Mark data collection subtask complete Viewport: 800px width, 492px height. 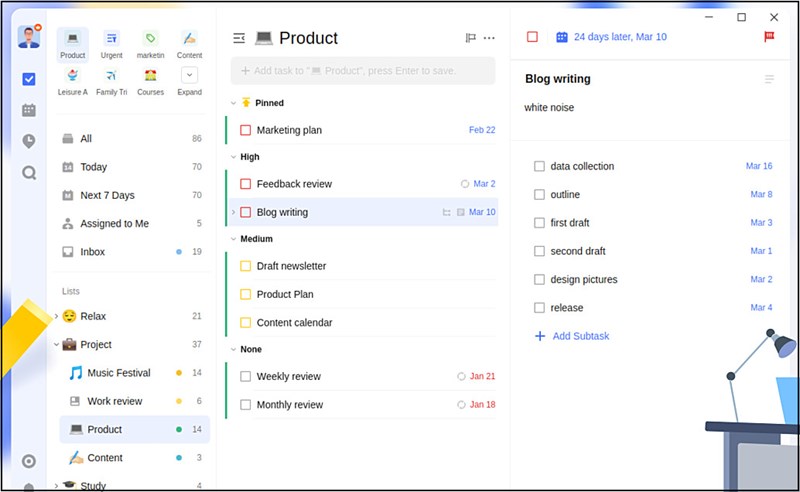(x=539, y=166)
